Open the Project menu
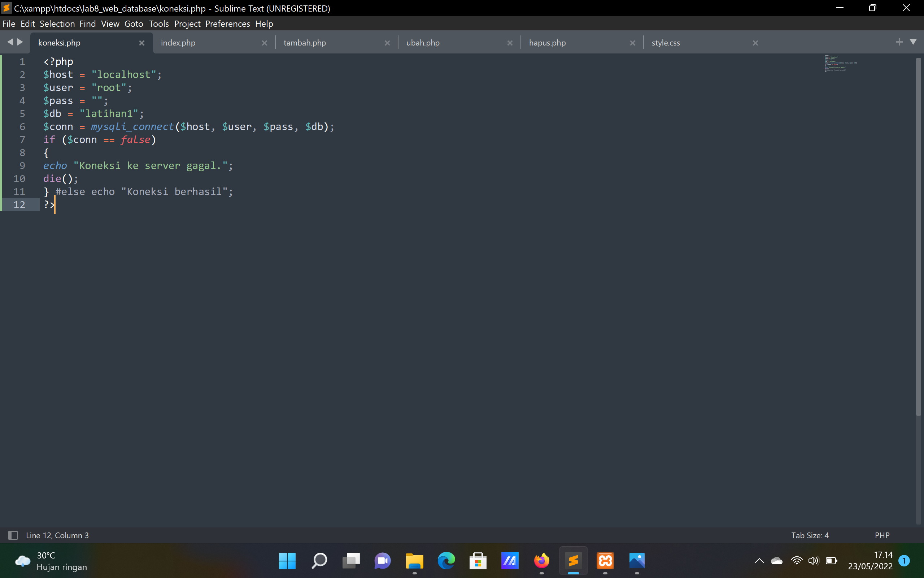This screenshot has height=578, width=924. 187,24
